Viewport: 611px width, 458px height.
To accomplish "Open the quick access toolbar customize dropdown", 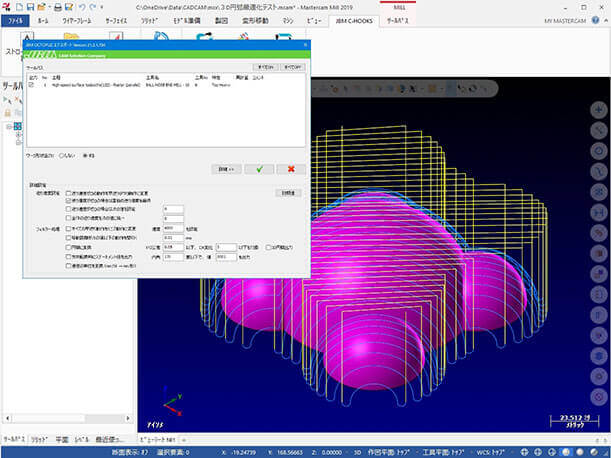I will click(x=101, y=6).
